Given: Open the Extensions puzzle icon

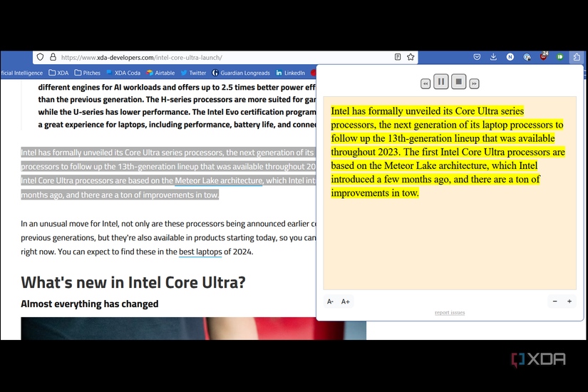Looking at the screenshot, I should [577, 57].
